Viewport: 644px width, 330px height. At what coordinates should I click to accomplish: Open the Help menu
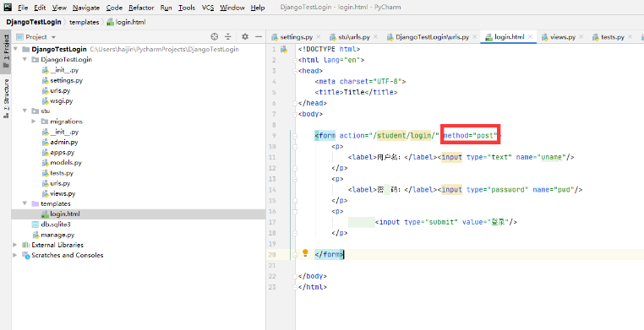[258, 8]
